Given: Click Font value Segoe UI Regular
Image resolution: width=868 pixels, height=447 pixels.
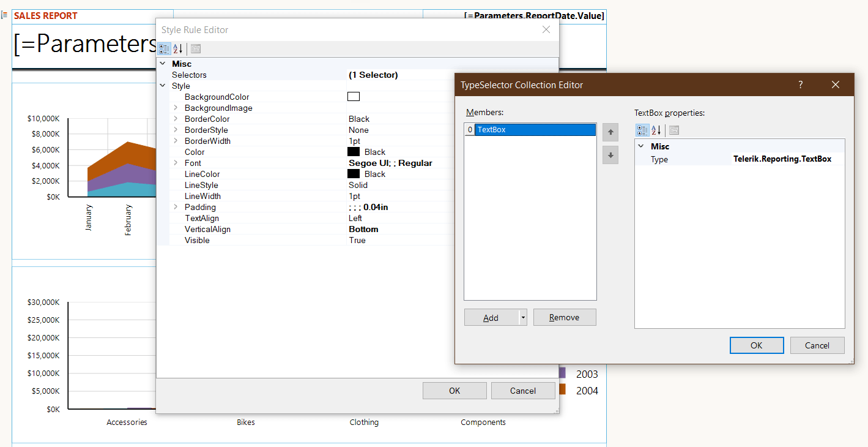Looking at the screenshot, I should tap(390, 163).
